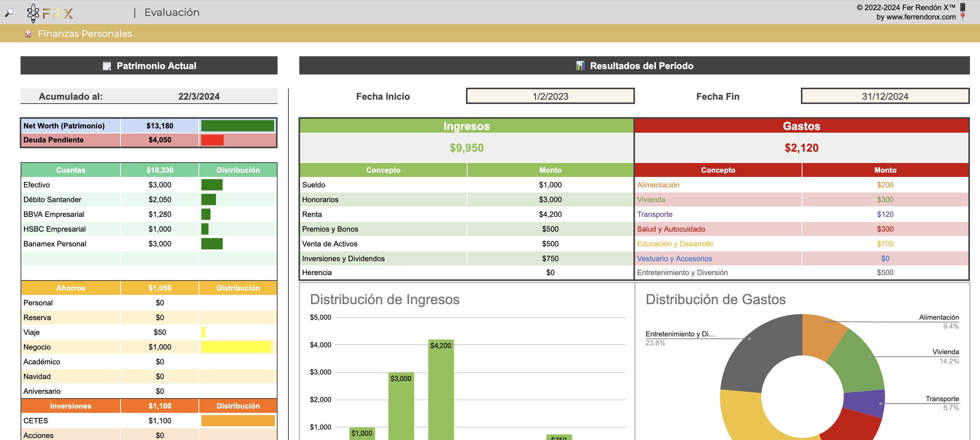Select the Renta income amount $4,200
The image size is (980, 440).
point(550,214)
